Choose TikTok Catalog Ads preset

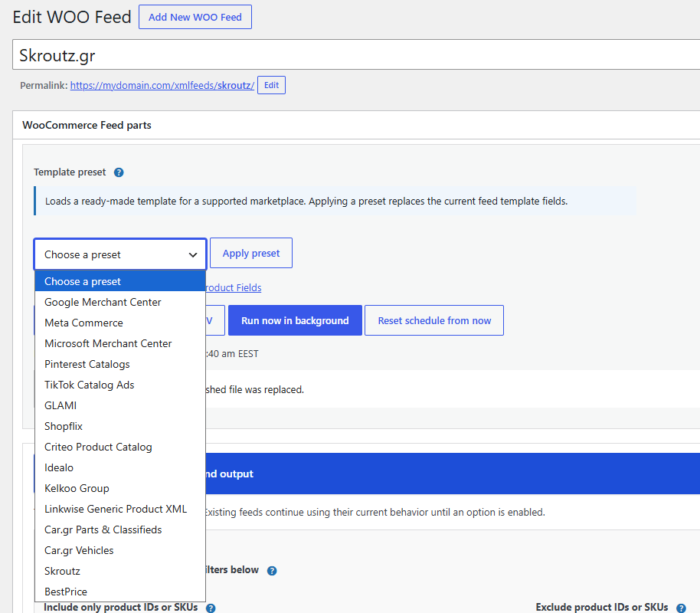coord(120,385)
